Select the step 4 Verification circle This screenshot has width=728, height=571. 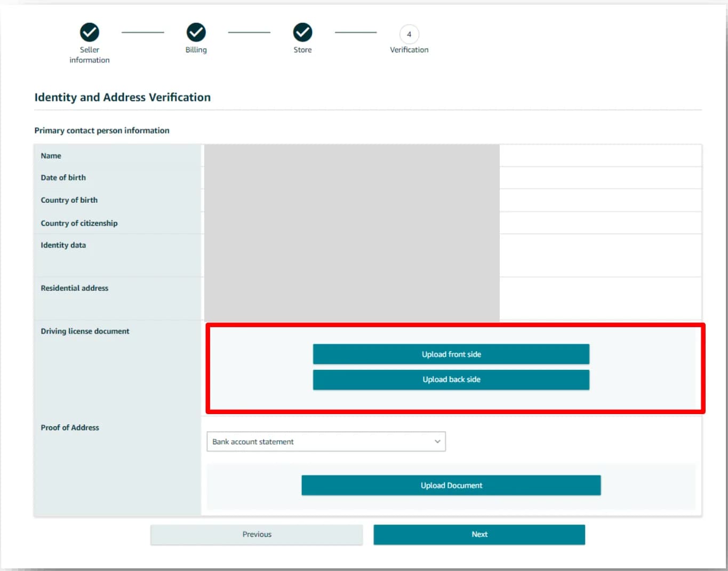tap(409, 34)
